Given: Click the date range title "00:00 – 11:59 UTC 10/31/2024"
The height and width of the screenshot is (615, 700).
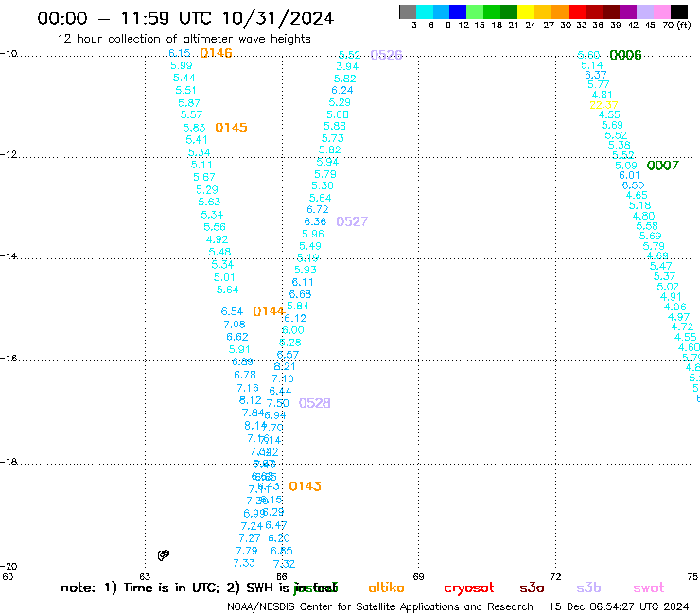Looking at the screenshot, I should (185, 18).
